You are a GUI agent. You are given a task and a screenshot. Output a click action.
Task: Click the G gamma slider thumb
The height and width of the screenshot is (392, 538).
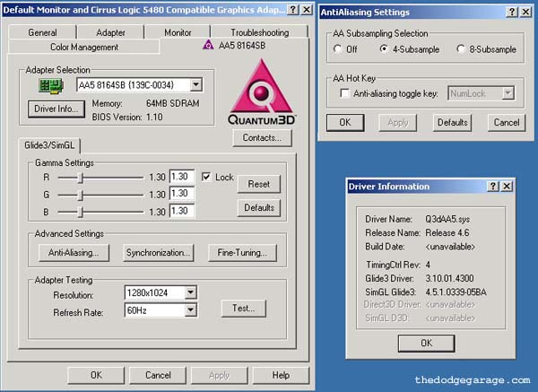coord(81,195)
